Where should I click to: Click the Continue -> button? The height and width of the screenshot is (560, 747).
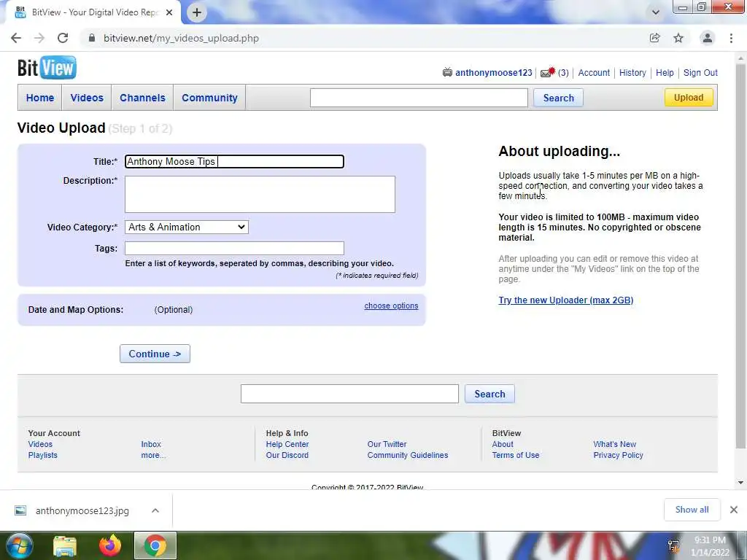coord(155,354)
